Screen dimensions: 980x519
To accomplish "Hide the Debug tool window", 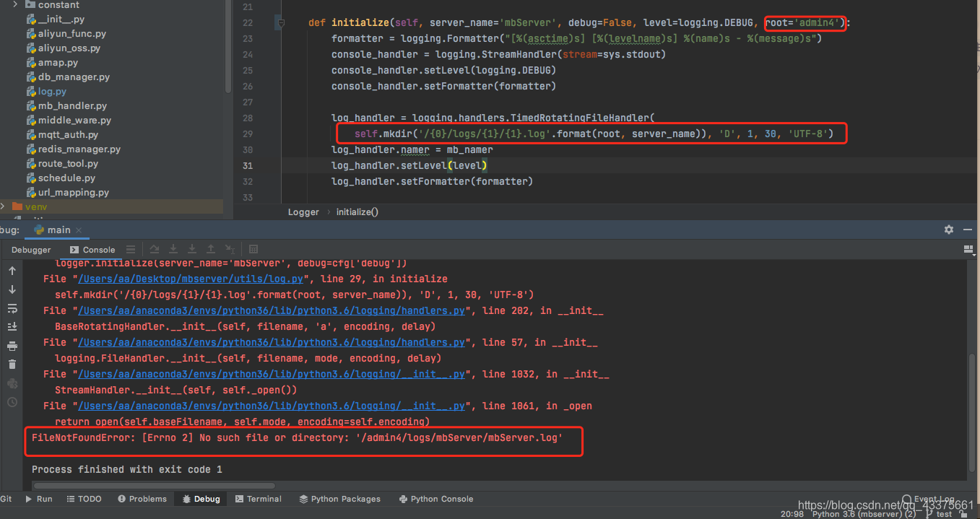I will (969, 230).
